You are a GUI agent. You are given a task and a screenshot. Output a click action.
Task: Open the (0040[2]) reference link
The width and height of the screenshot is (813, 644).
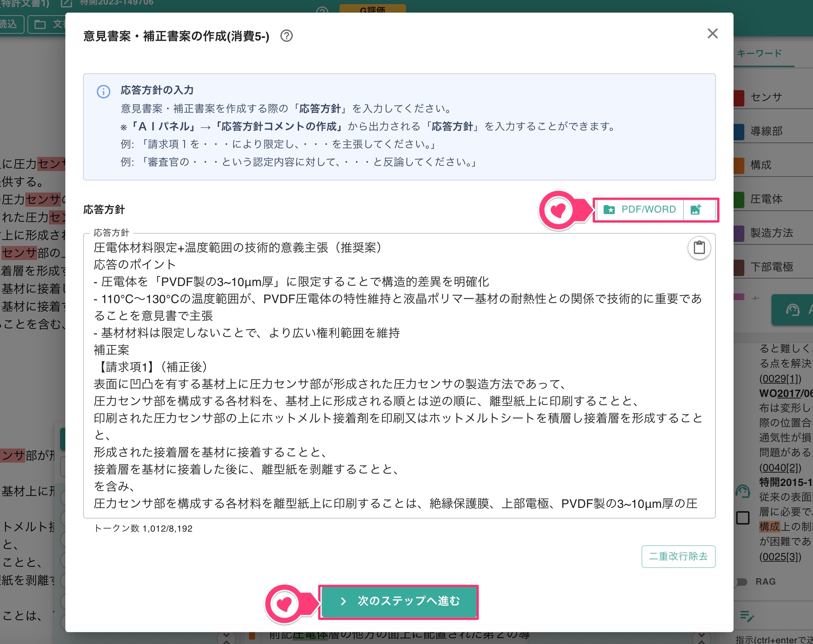click(780, 468)
